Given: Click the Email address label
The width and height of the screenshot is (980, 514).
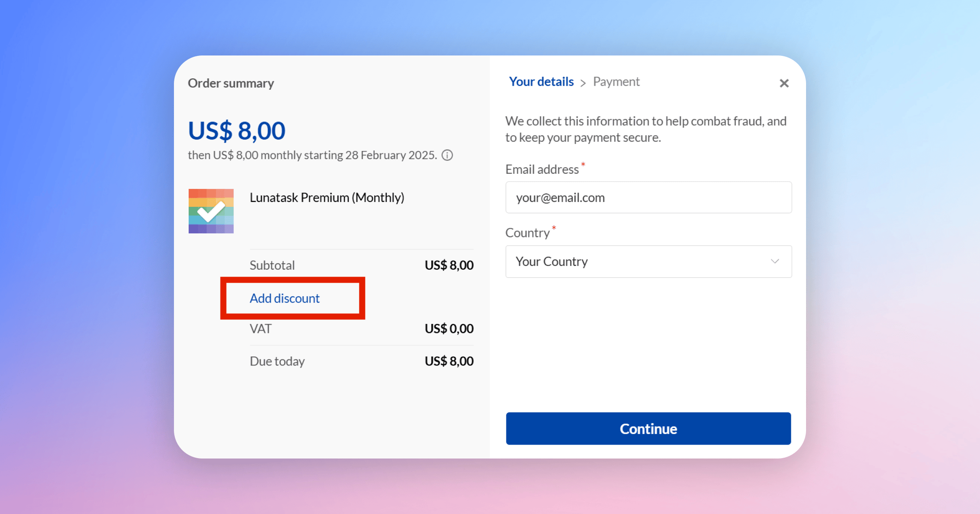Looking at the screenshot, I should click(542, 169).
